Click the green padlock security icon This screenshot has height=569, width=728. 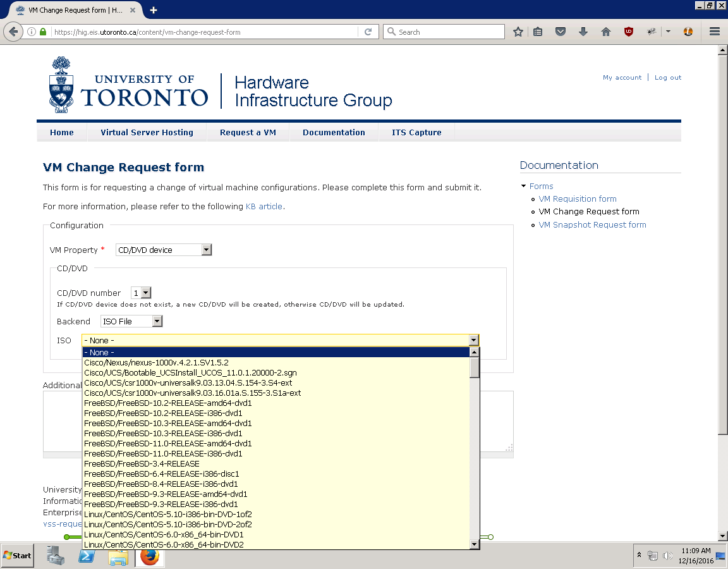click(43, 32)
